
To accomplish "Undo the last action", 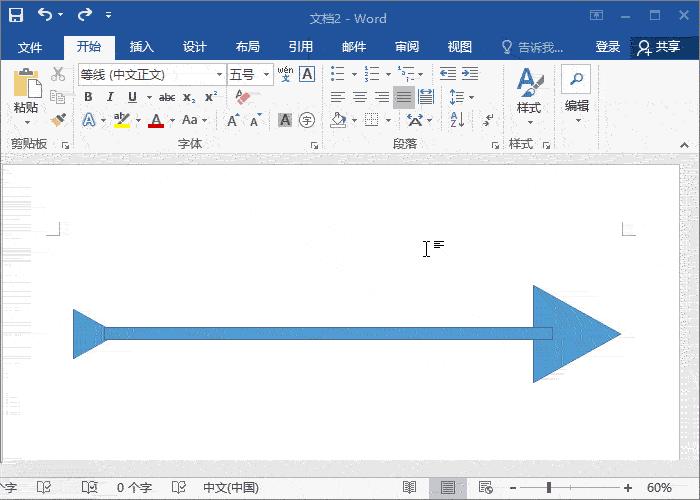I will [45, 15].
